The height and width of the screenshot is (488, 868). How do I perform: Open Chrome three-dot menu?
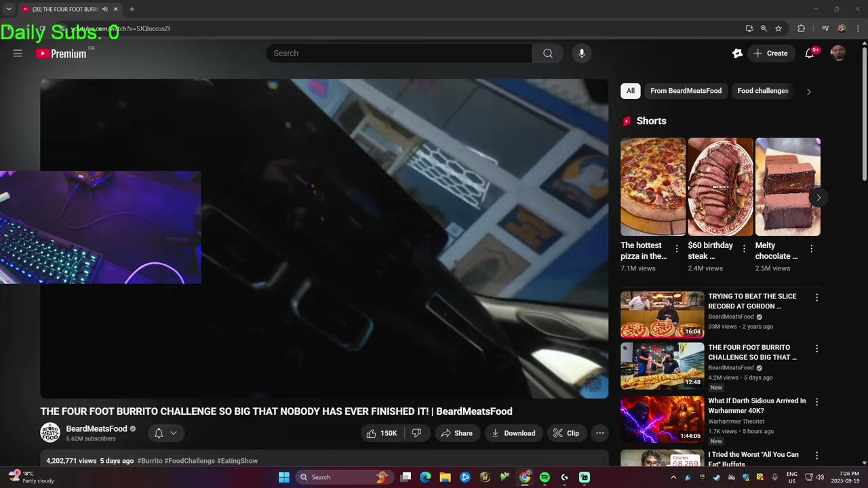[858, 28]
